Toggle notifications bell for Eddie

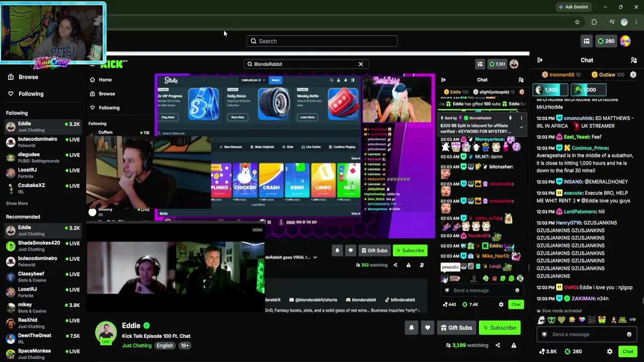(411, 328)
